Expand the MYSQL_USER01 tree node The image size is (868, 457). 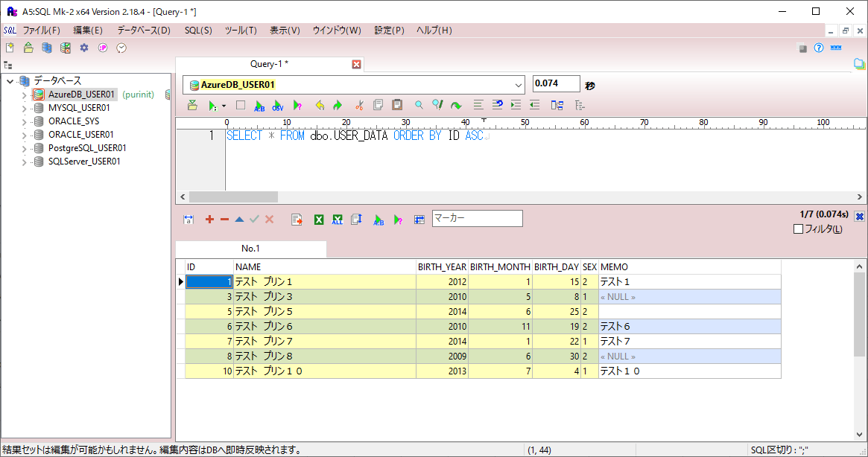[25, 109]
